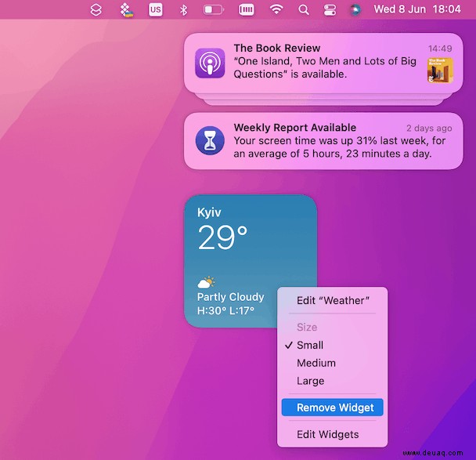Check the battery status icon
The width and height of the screenshot is (476, 460).
coord(214,10)
